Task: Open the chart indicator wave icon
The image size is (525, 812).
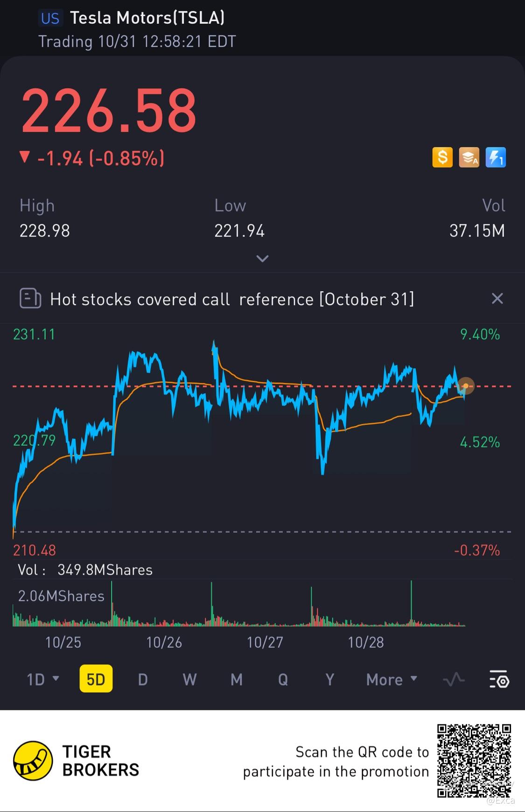Action: point(454,679)
